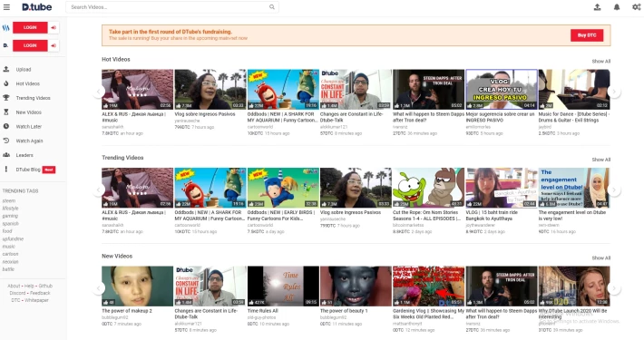Click the Watch Again history icon
644x340 pixels.
coord(6,141)
